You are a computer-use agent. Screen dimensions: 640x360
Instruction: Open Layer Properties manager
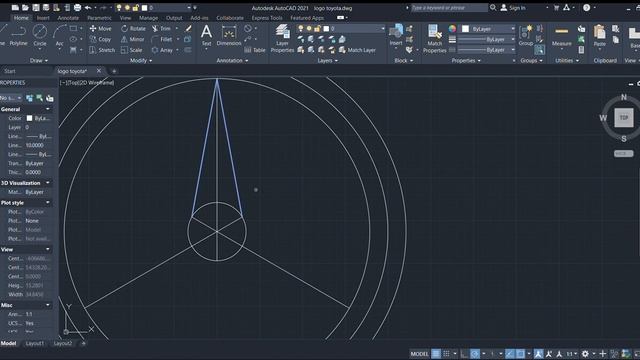click(x=282, y=38)
